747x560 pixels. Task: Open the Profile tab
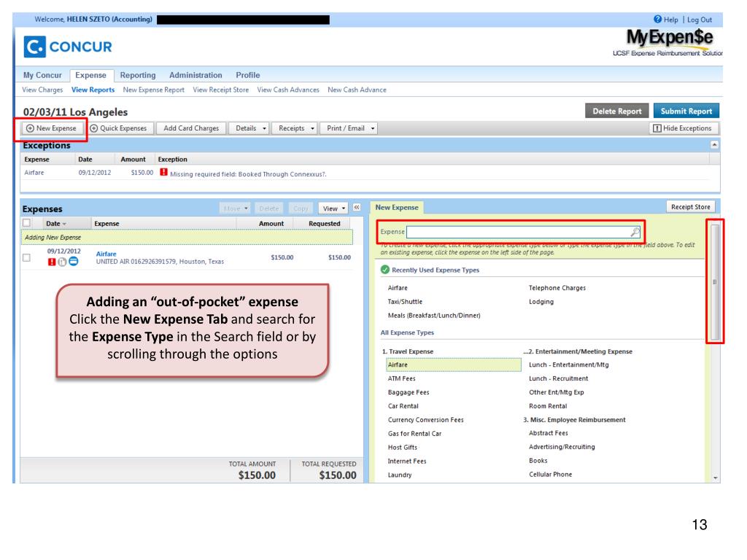coord(248,75)
